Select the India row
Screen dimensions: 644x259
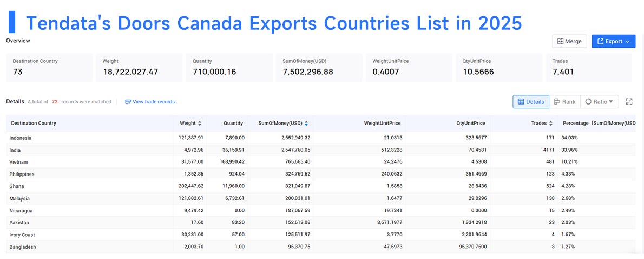point(321,150)
